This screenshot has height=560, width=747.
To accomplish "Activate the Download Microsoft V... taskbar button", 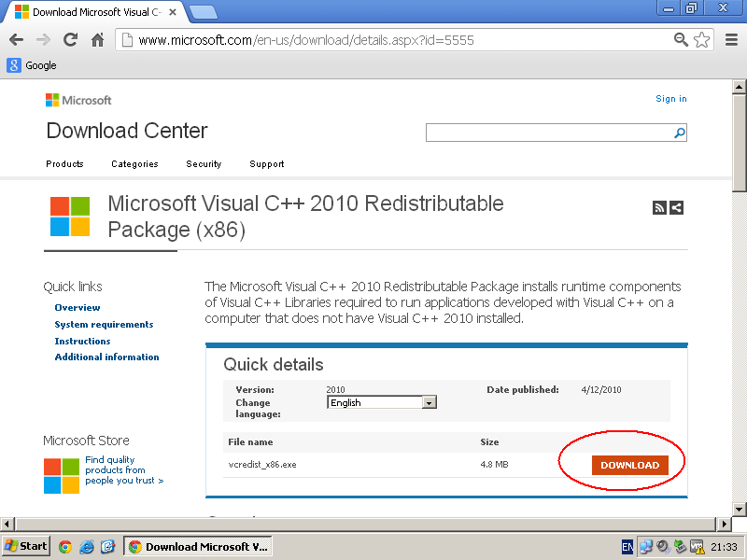I will (198, 547).
